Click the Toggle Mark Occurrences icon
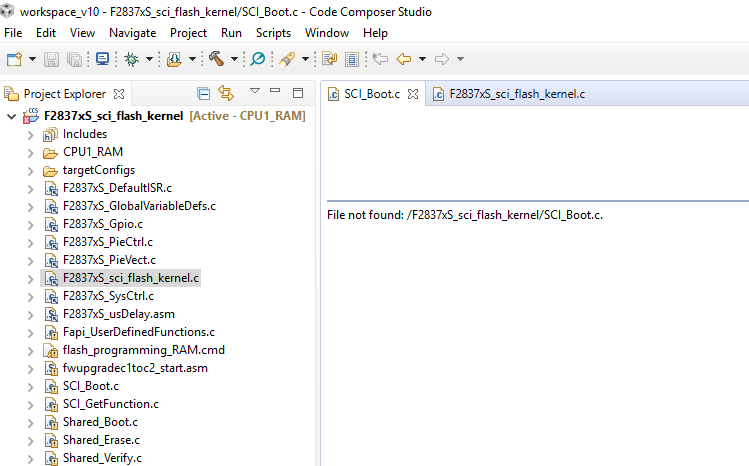This screenshot has height=466, width=749. tap(329, 59)
